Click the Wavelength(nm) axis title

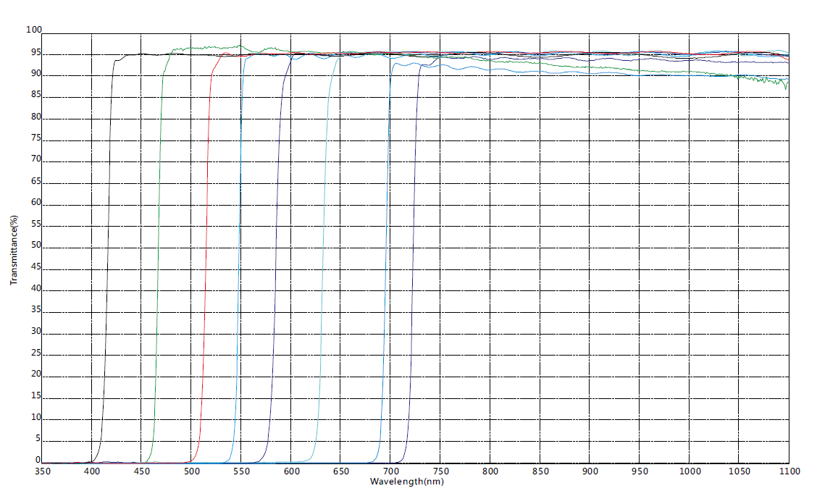(x=406, y=482)
